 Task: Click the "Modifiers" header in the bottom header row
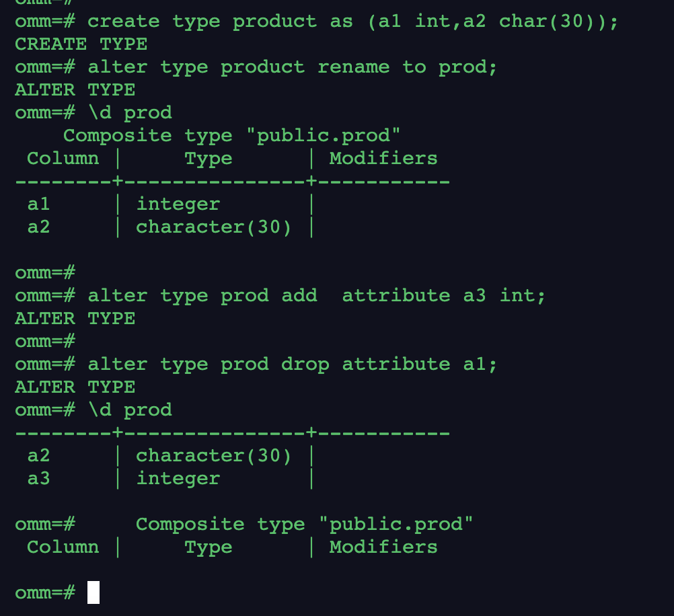tap(383, 547)
